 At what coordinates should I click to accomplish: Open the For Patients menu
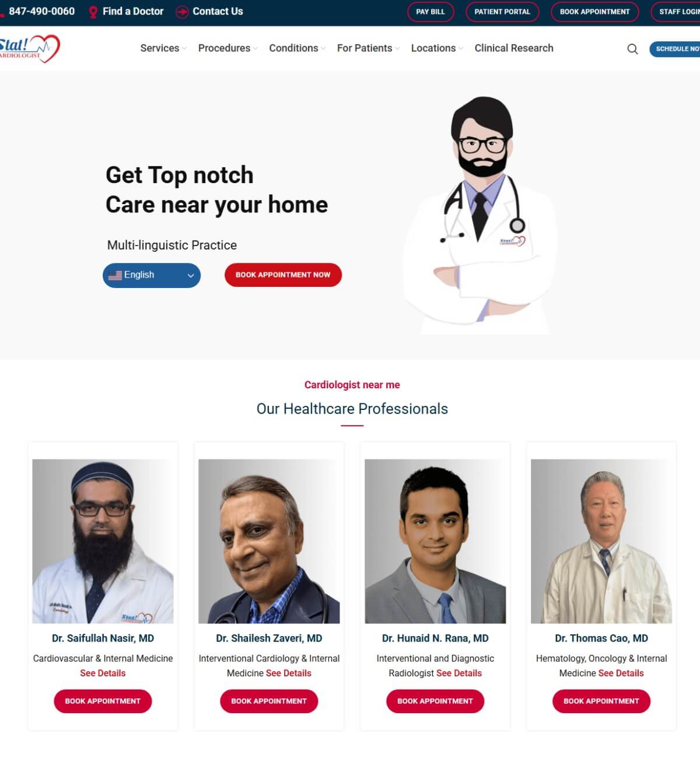pos(368,48)
